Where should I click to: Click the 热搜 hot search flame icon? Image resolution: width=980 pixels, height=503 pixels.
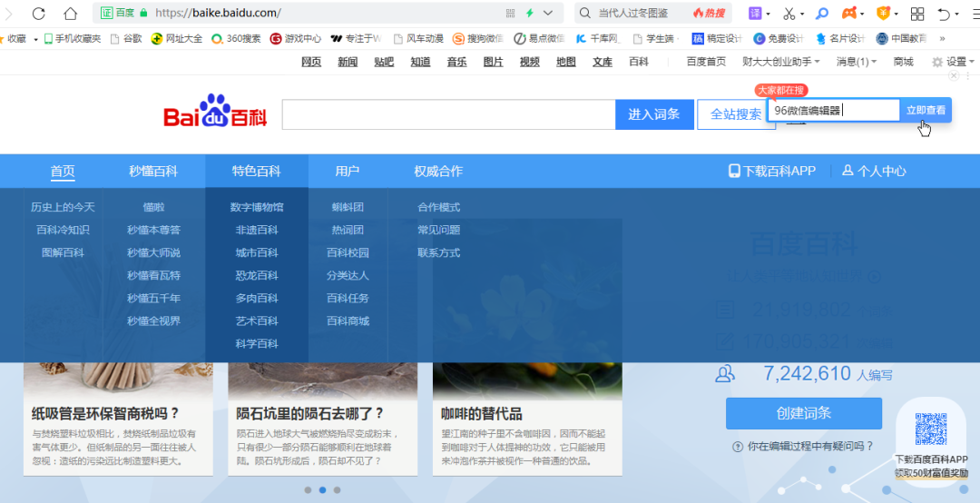[x=710, y=13]
